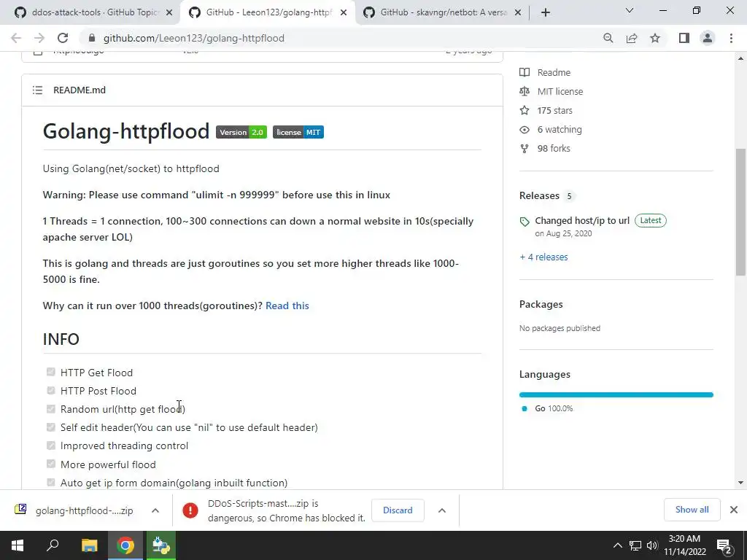
Task: Click the golang-httpflood zip file icon
Action: 20,510
